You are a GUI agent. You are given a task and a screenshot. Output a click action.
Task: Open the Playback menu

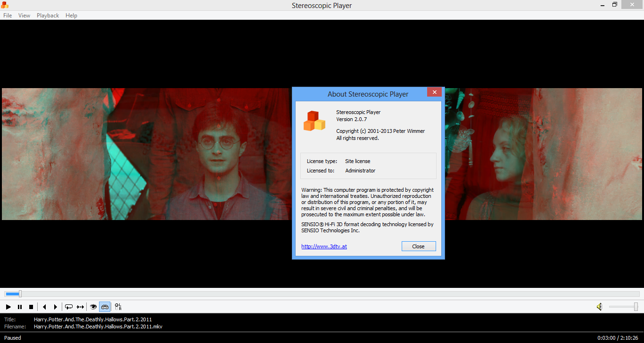pos(48,16)
